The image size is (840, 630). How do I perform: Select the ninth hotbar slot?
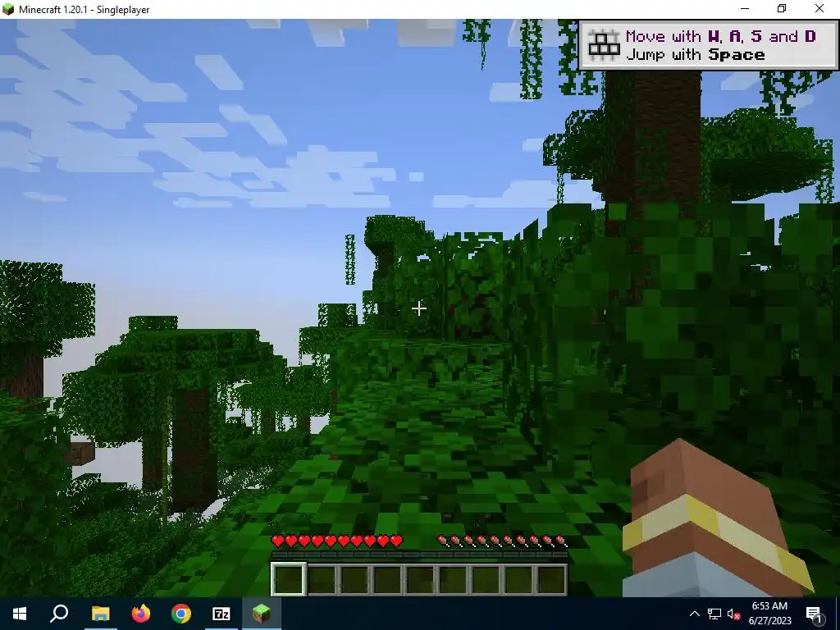(x=550, y=578)
